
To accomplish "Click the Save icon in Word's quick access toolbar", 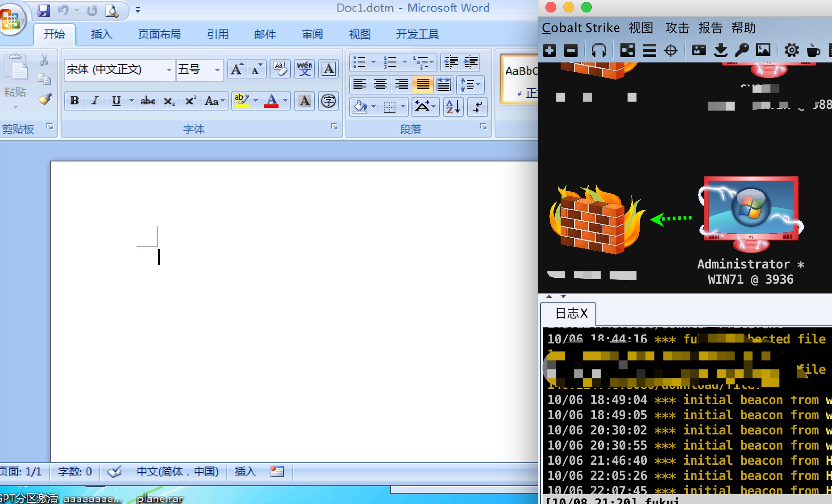I will click(x=44, y=10).
